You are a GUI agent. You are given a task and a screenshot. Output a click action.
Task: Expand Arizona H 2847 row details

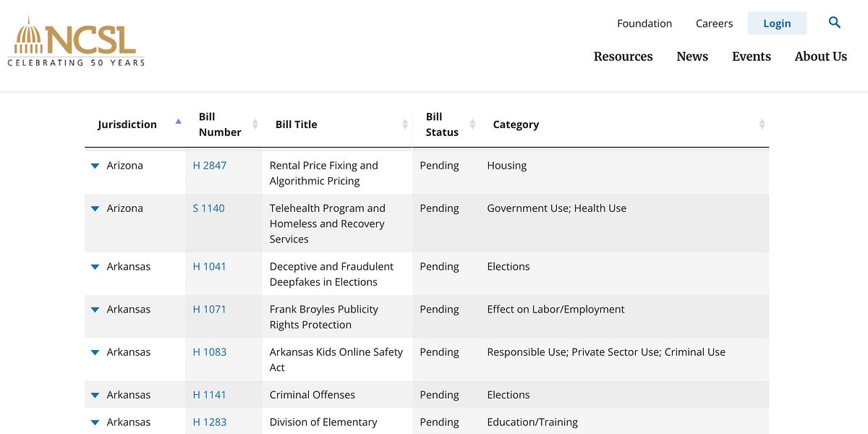[x=95, y=166]
